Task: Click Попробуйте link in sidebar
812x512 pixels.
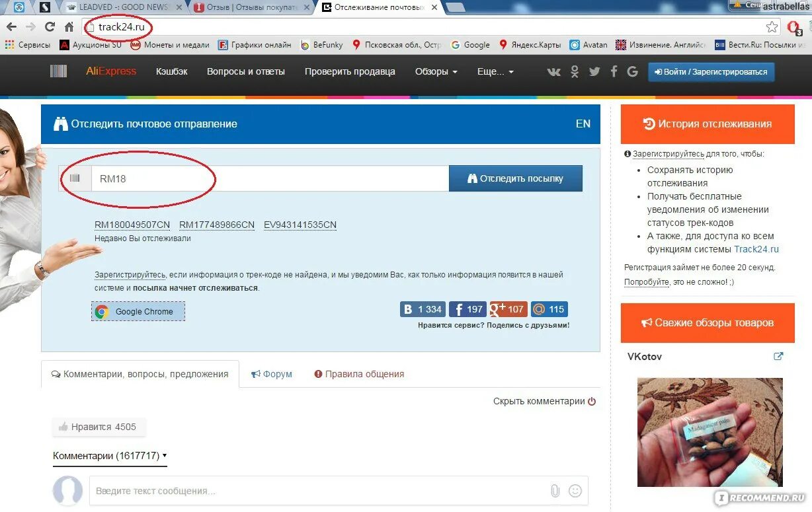Action: (647, 281)
